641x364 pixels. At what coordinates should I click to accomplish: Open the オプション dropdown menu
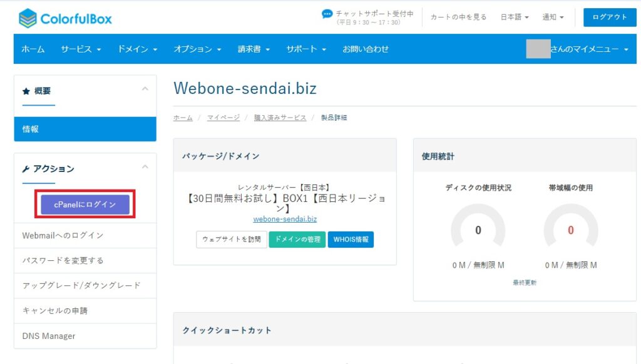197,49
